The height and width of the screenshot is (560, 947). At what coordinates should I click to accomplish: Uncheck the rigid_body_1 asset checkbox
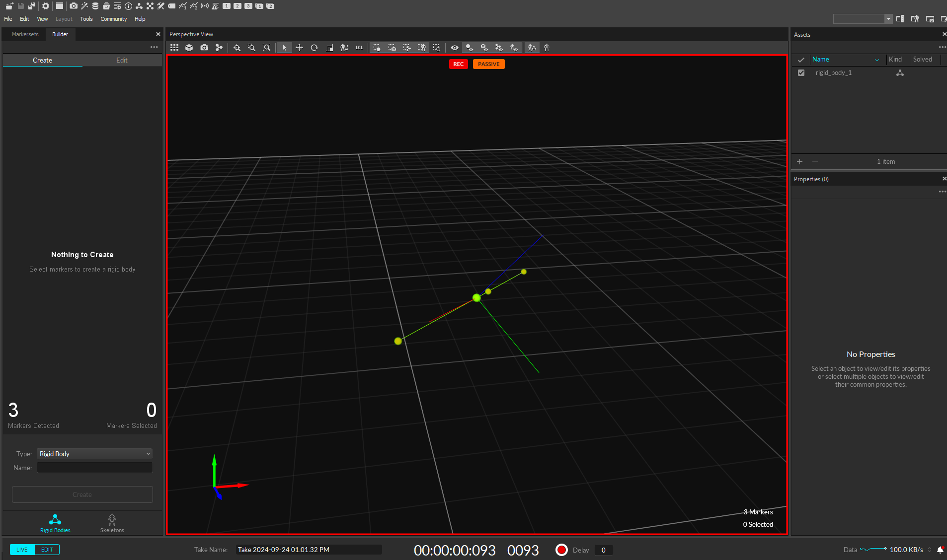[x=801, y=72]
